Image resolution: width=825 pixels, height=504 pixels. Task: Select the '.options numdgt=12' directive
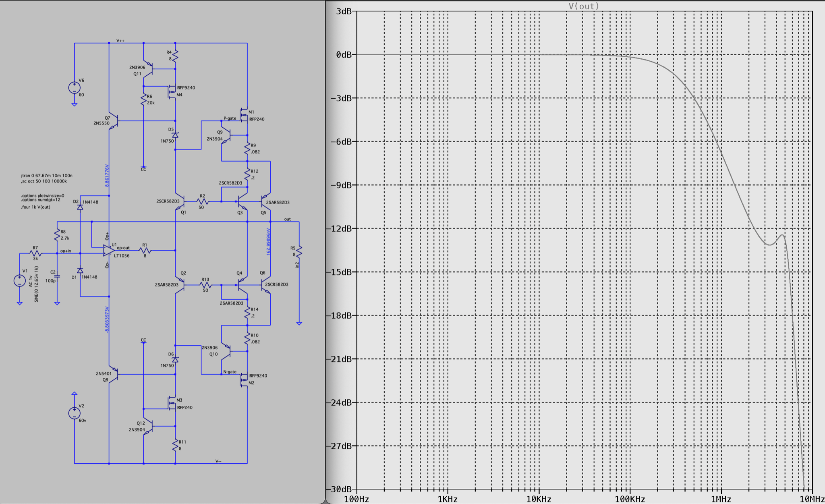[x=41, y=200]
